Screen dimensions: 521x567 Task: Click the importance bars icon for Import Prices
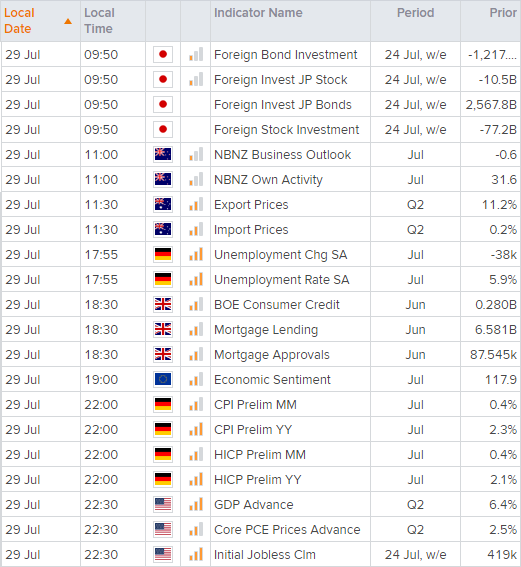[196, 229]
